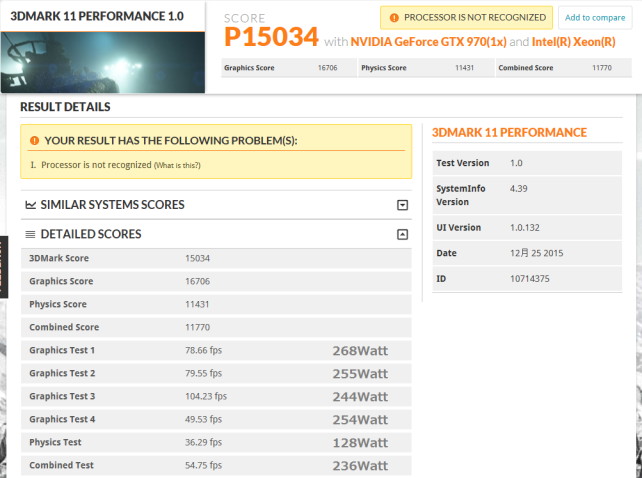Click the chart icon beside Similar Systems Scores
This screenshot has width=642, height=478.
tap(30, 204)
